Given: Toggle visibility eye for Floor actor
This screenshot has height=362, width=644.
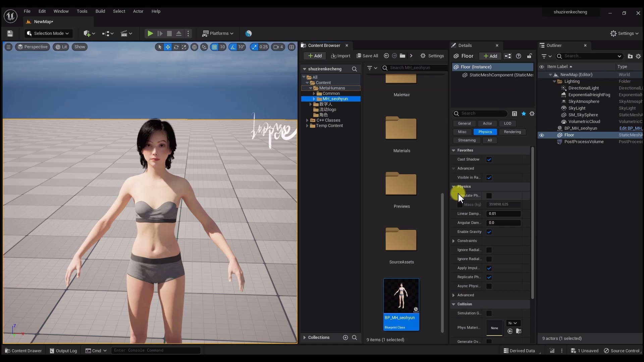Looking at the screenshot, I should 542,135.
